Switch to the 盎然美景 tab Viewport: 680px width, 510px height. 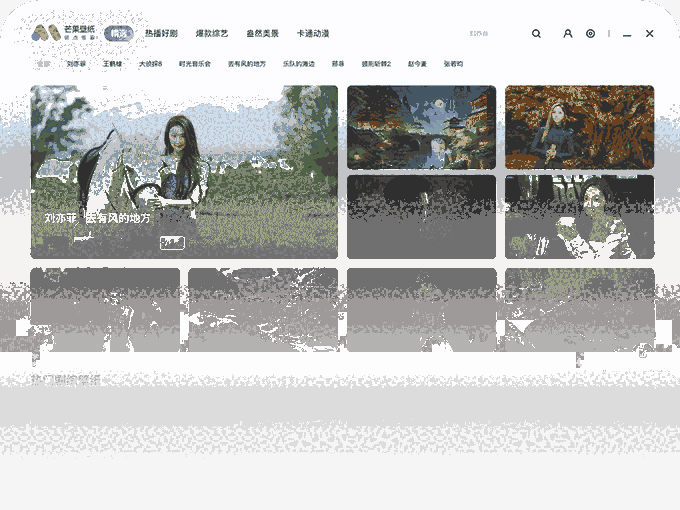[x=262, y=33]
